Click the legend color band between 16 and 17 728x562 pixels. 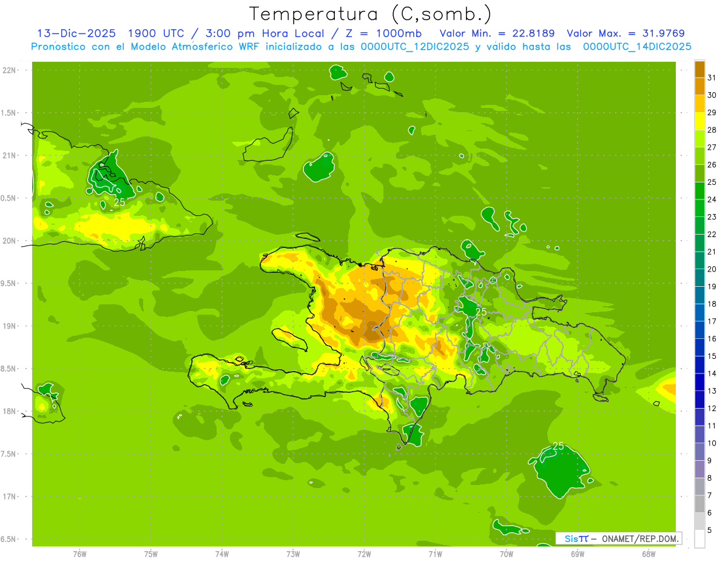pyautogui.click(x=699, y=330)
